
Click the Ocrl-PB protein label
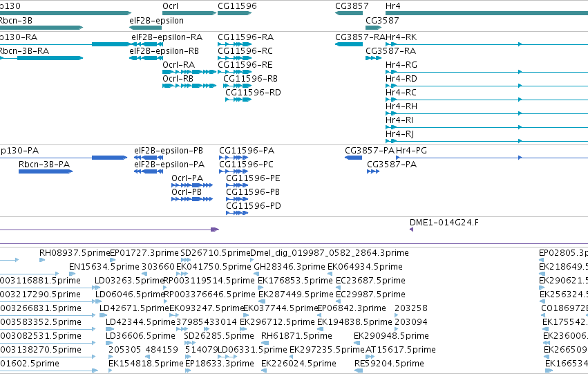[187, 192]
